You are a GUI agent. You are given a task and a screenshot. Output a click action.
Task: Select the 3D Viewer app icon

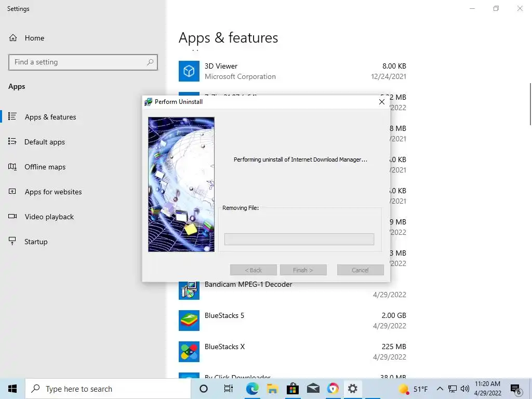pos(189,71)
